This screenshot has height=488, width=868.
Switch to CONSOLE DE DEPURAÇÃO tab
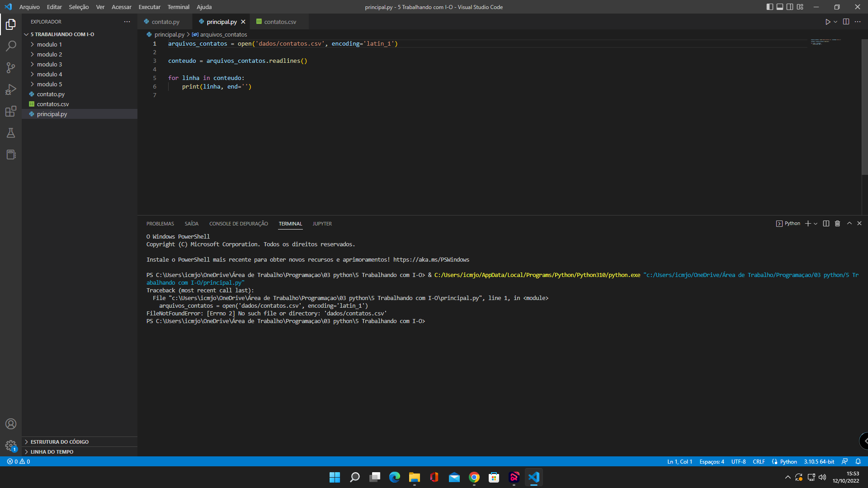[238, 224]
